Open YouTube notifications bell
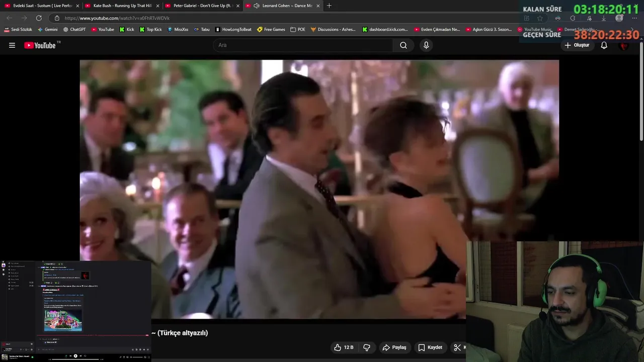The height and width of the screenshot is (362, 644). [x=604, y=45]
